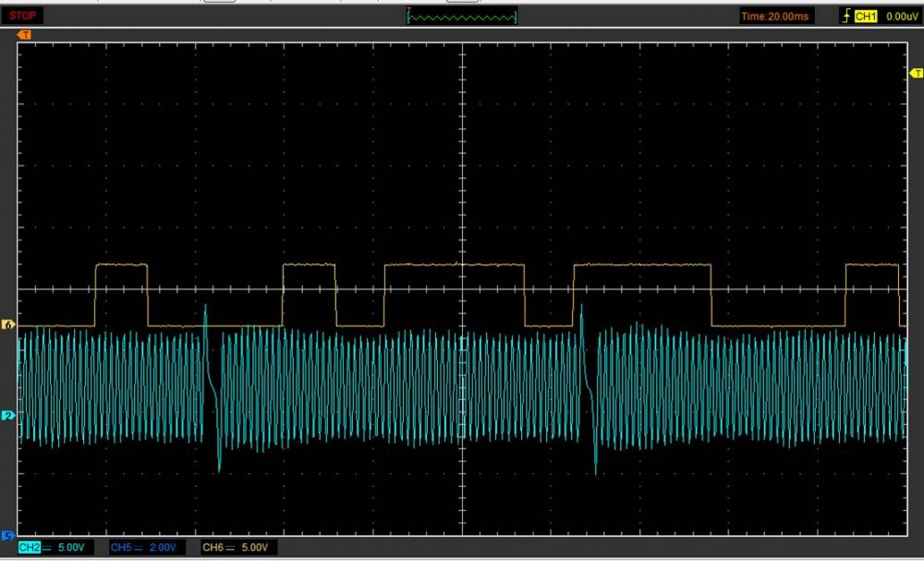924x561 pixels.
Task: Click the red STOP acquisition status button
Action: 24,16
